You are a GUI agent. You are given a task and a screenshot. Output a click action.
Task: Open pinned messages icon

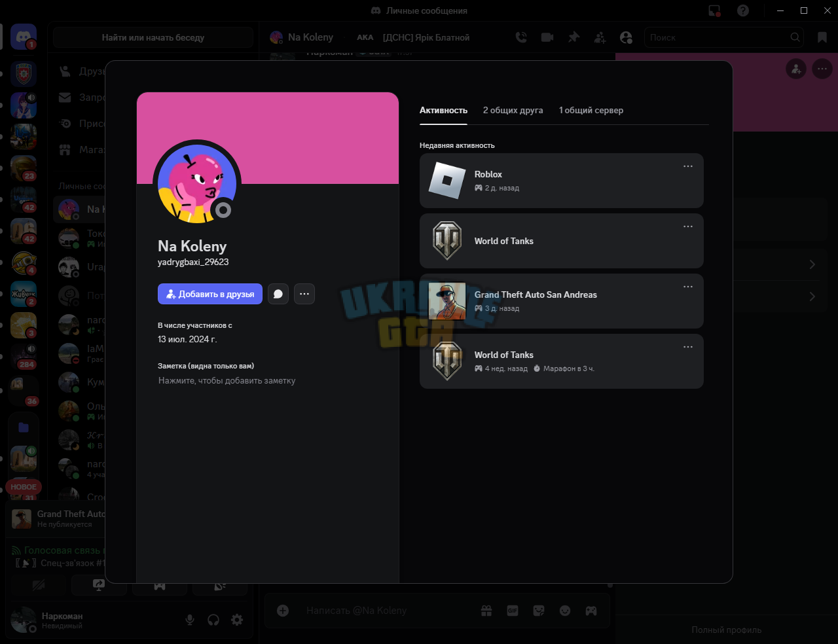pos(574,37)
